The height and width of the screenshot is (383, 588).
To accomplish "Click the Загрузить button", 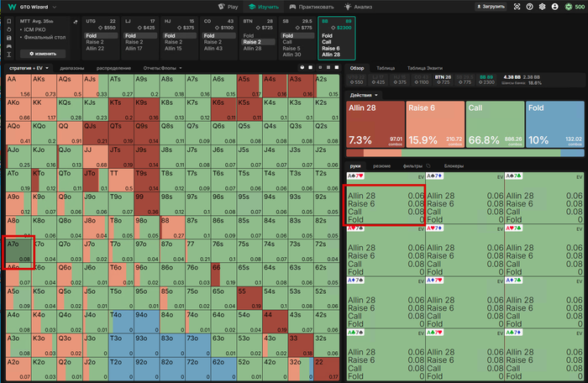I will coord(491,7).
